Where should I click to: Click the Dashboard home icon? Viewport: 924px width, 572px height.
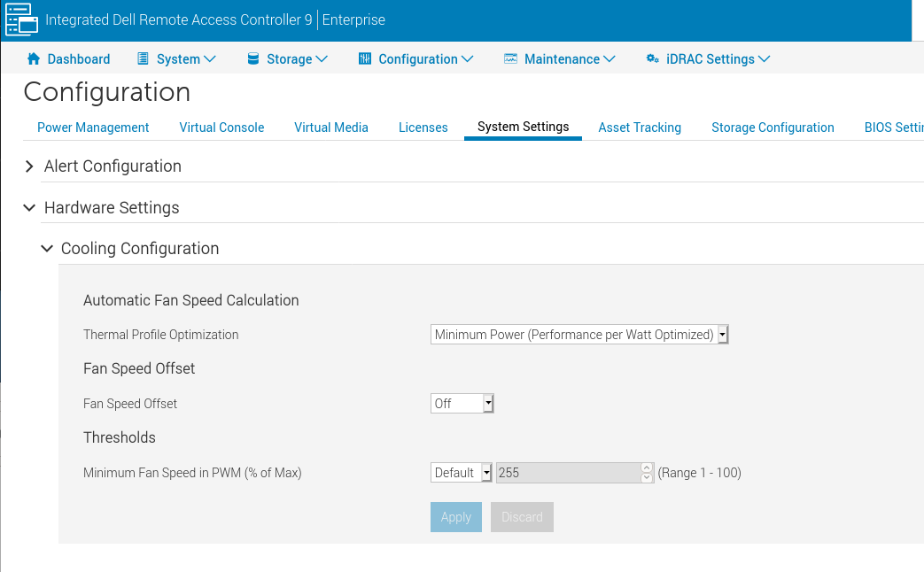(x=35, y=59)
